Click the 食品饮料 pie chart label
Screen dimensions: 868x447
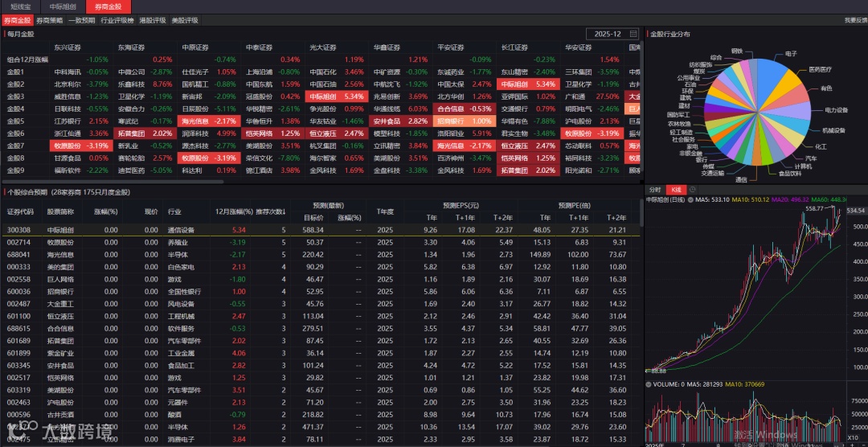click(x=790, y=174)
